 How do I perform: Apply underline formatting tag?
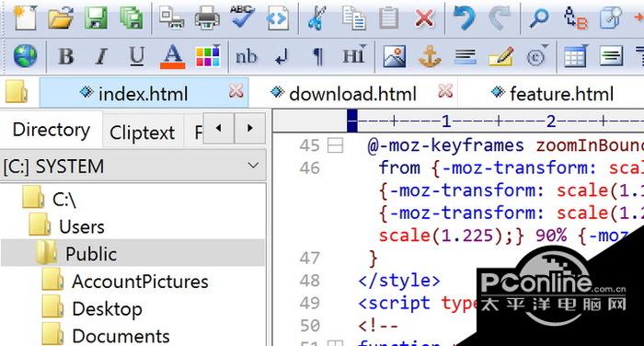[137, 56]
